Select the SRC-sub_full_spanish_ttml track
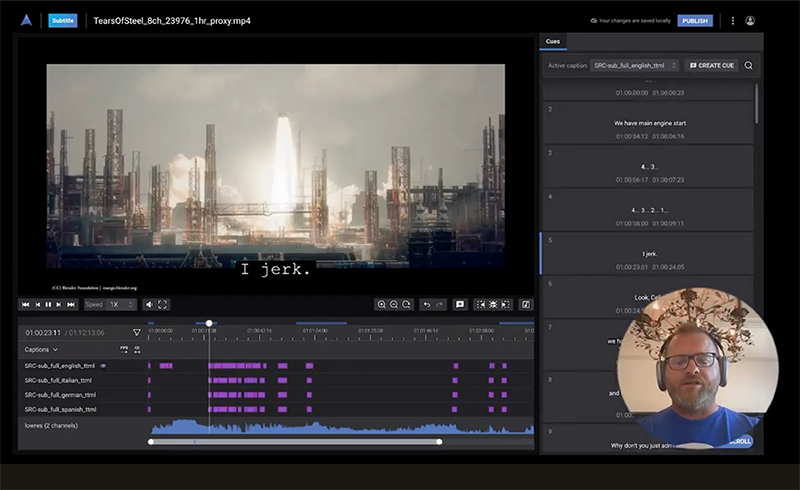Viewport: 800px width, 490px height. pyautogui.click(x=60, y=409)
